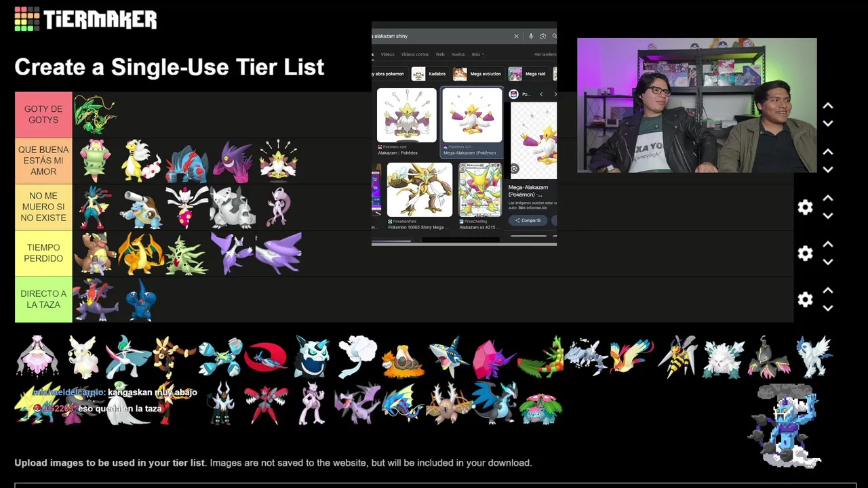Move GOTY DE GOTYS row up
This screenshot has width=868, height=488.
(828, 106)
